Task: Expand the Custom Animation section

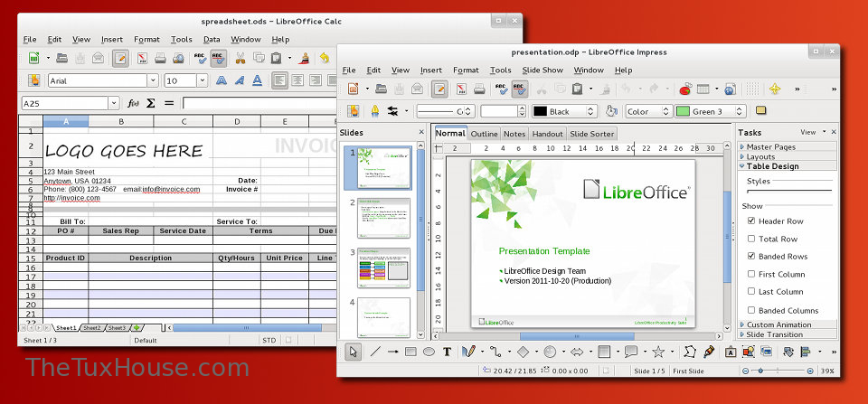Action: [788, 324]
